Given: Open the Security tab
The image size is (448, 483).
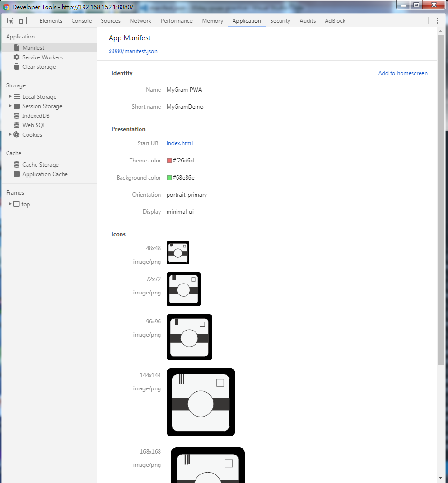Looking at the screenshot, I should coord(280,20).
